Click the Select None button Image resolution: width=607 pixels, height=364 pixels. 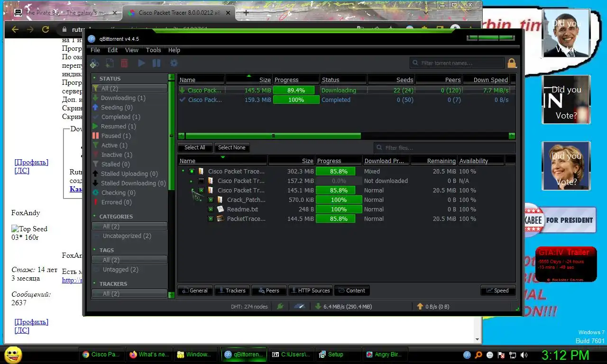point(232,147)
